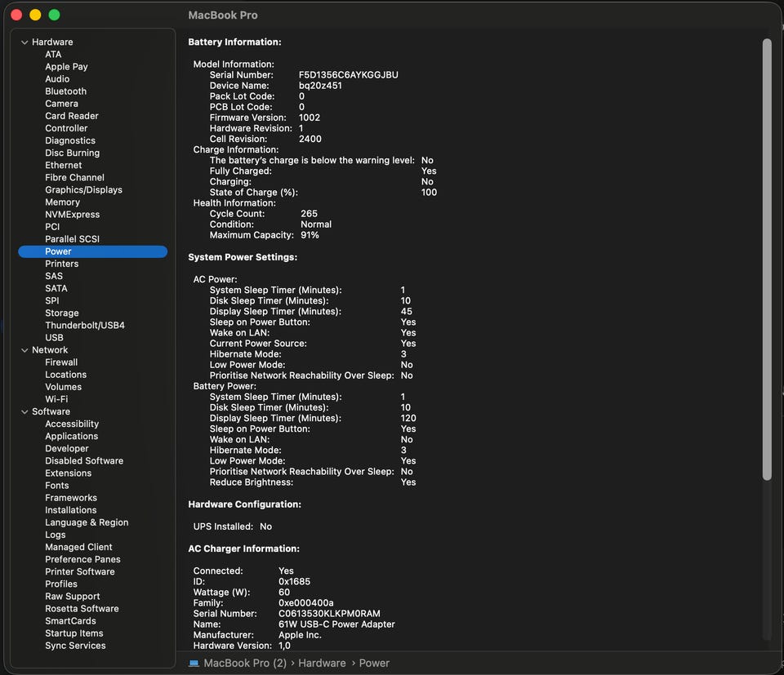Click the MacBook Pro laptop icon in path bar

[x=194, y=664]
